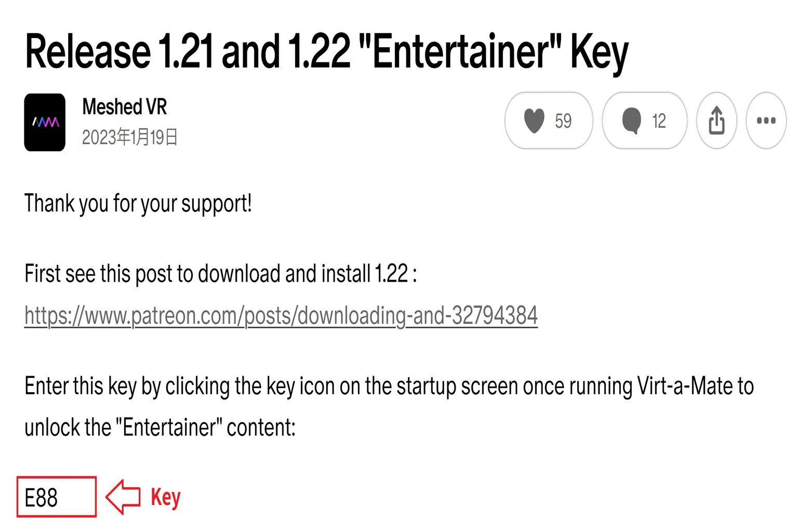Click the unlock the Entertainer content line
Screen dimensions: 798x532
160,428
